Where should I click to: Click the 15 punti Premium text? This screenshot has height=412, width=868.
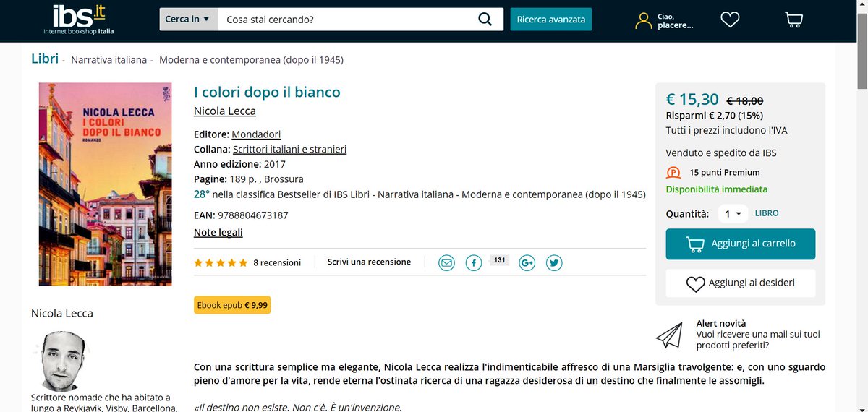725,173
